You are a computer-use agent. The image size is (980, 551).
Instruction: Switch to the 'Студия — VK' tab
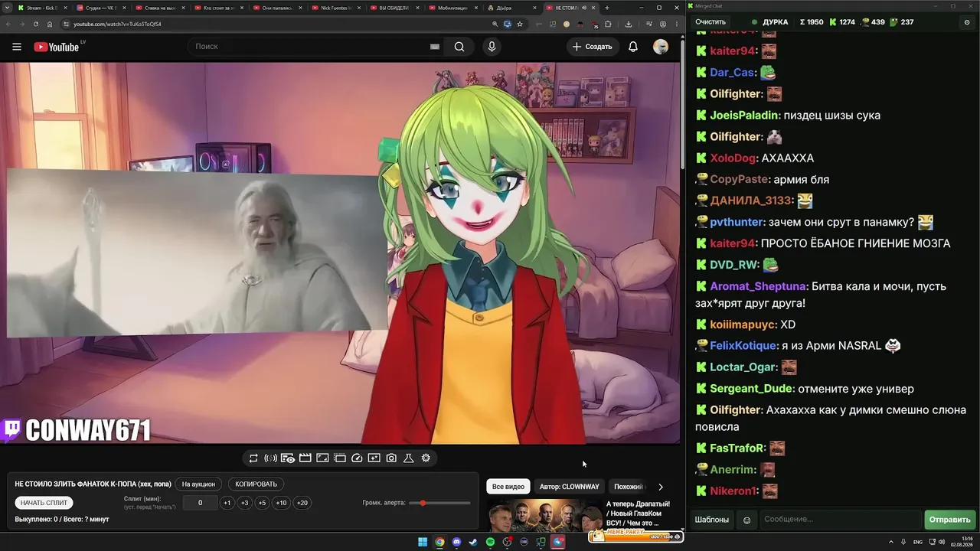click(x=102, y=8)
